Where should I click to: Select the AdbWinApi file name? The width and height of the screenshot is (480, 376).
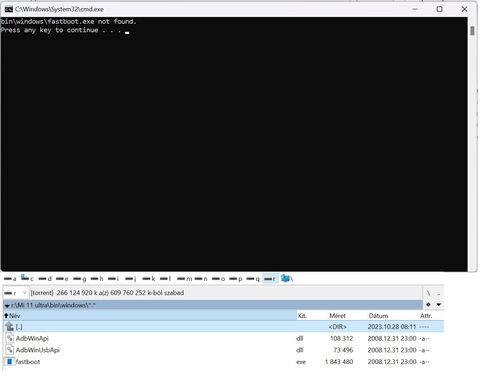point(32,338)
